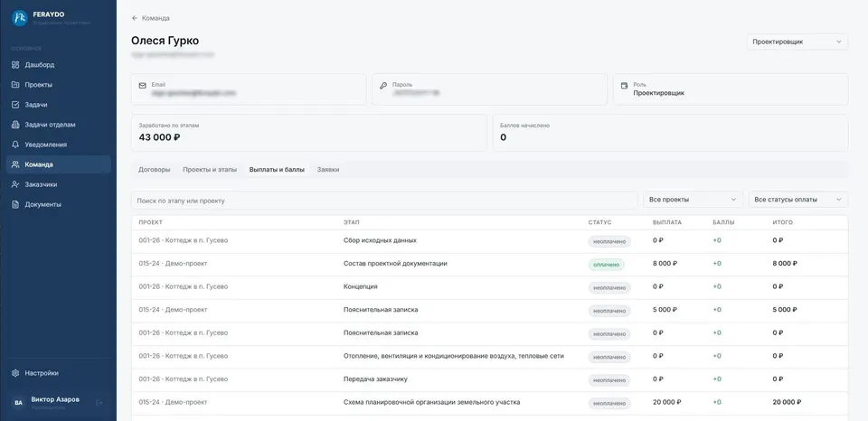Switch to the Заявки tab
The width and height of the screenshot is (868, 421).
[328, 170]
